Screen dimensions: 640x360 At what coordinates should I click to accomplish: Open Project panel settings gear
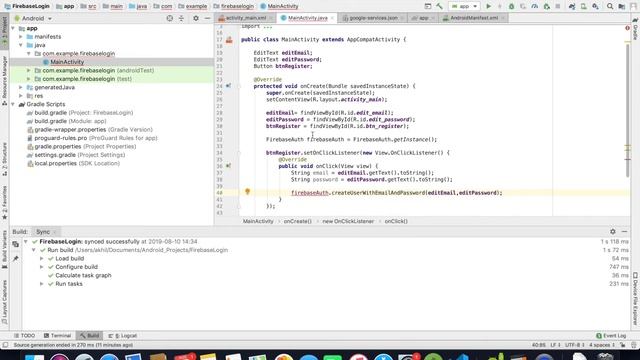[x=196, y=18]
